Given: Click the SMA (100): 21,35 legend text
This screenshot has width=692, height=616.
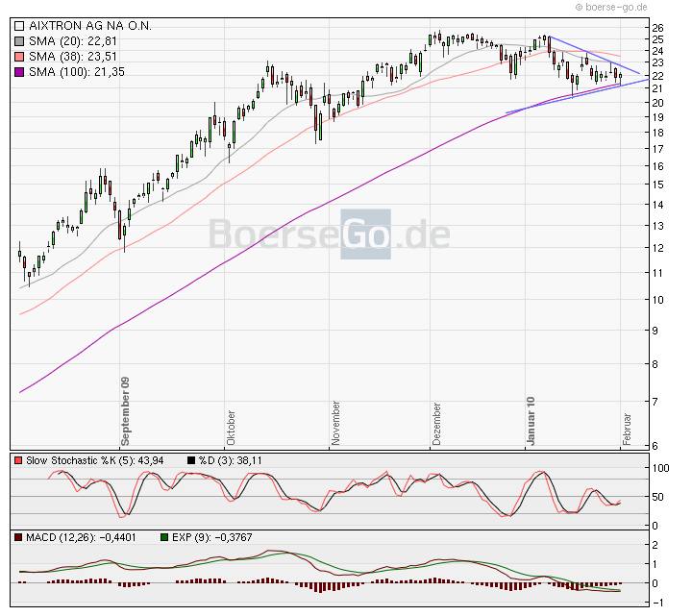Looking at the screenshot, I should tap(76, 72).
